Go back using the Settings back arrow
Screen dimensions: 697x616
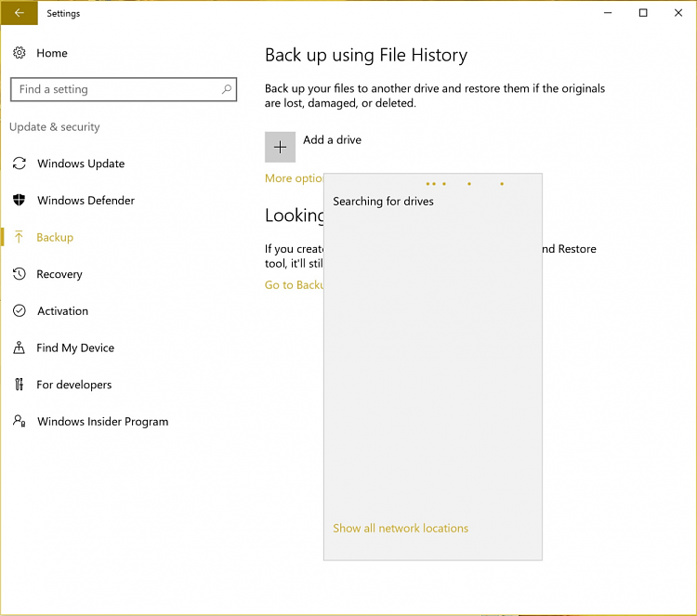pyautogui.click(x=20, y=13)
